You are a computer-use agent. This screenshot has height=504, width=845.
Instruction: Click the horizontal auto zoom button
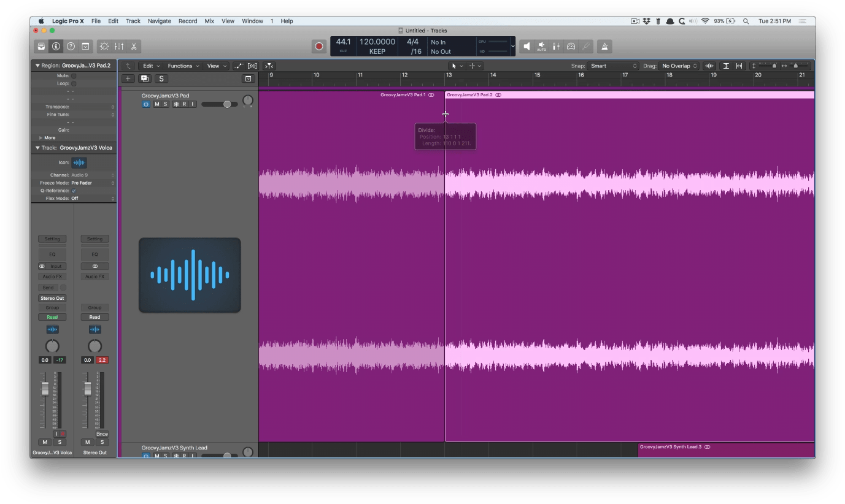click(739, 66)
